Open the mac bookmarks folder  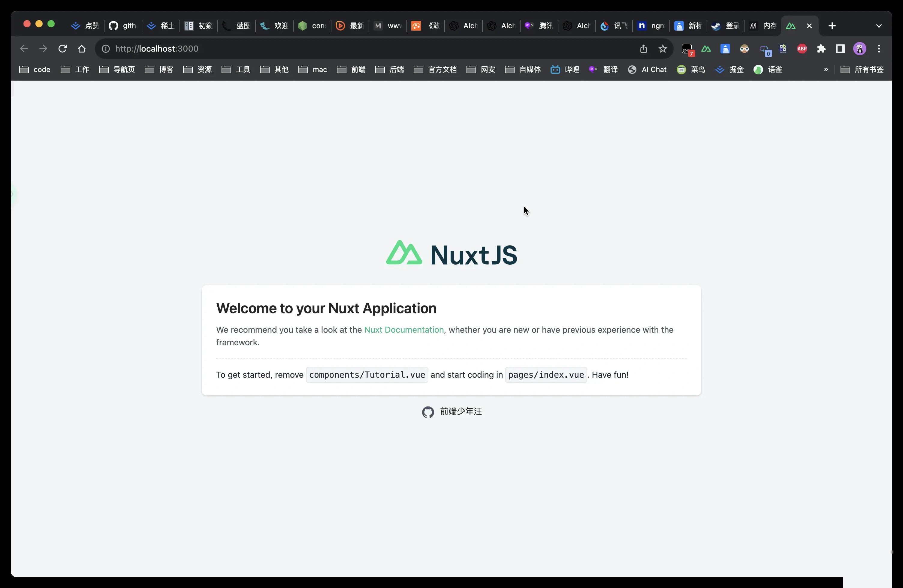tap(313, 69)
